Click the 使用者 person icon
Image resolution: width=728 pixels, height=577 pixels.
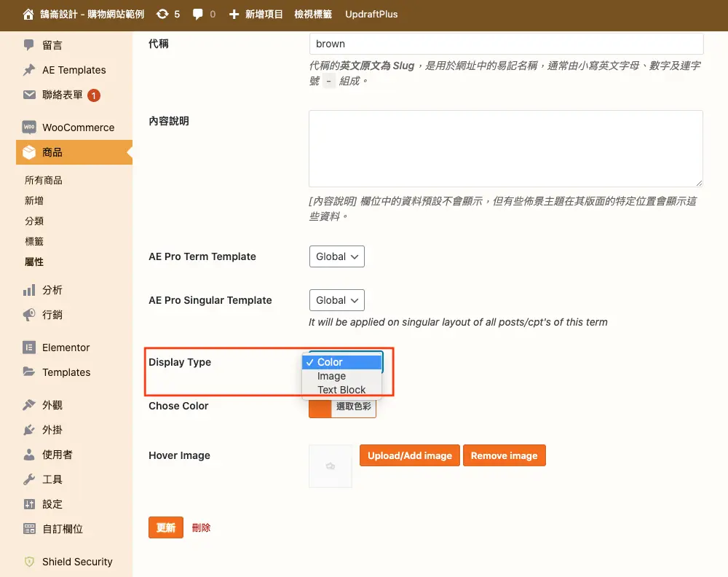(x=29, y=455)
